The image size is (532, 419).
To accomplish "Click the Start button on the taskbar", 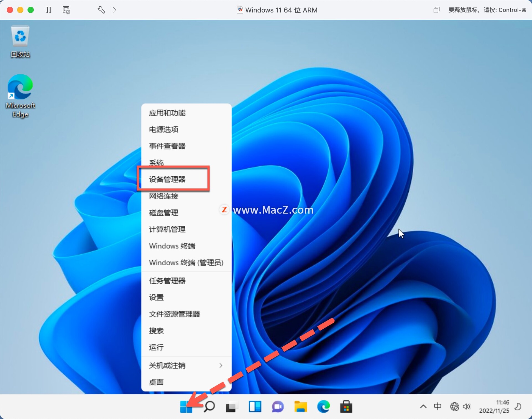I will pyautogui.click(x=187, y=407).
